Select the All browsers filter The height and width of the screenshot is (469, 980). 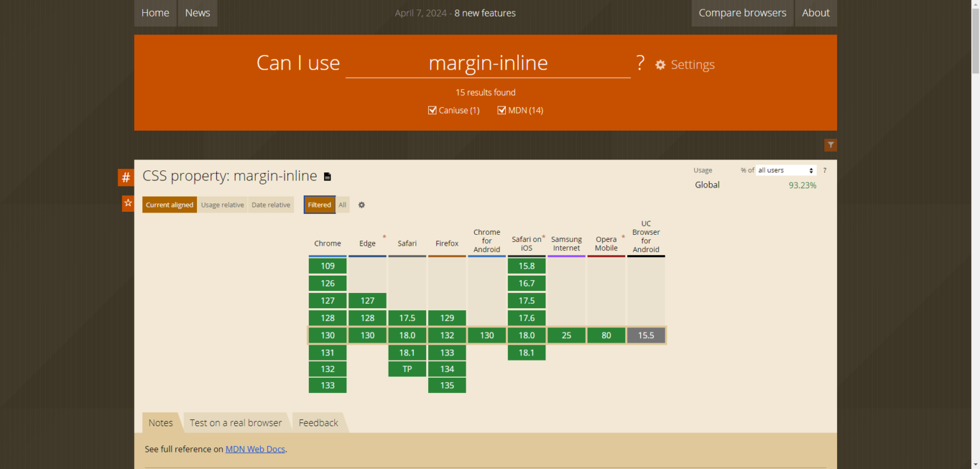(x=343, y=205)
